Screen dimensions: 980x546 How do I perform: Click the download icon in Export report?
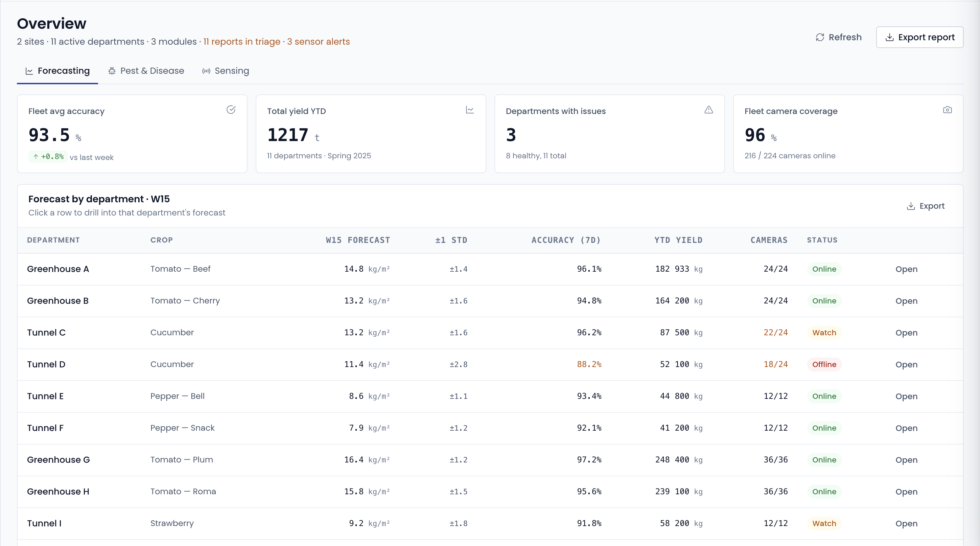click(889, 37)
